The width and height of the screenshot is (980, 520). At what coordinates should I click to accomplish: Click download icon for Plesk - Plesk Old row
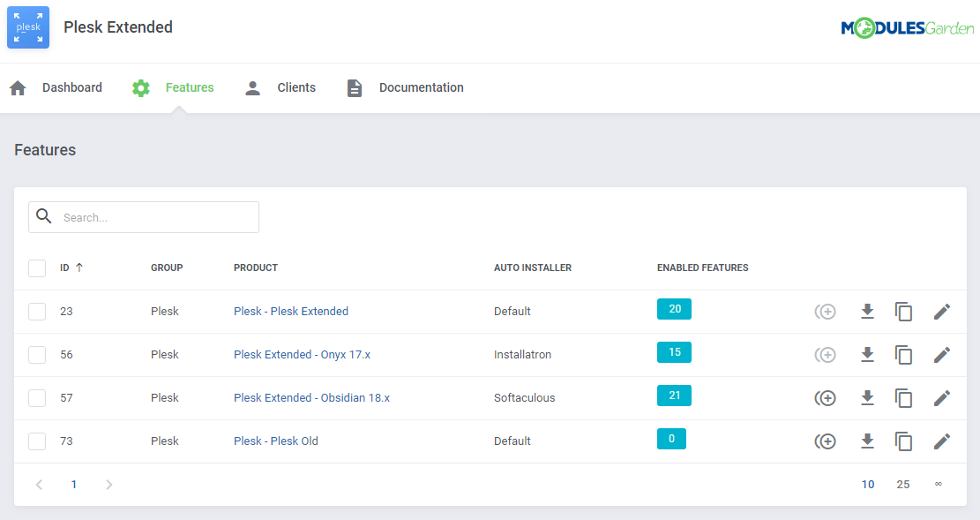(x=867, y=441)
